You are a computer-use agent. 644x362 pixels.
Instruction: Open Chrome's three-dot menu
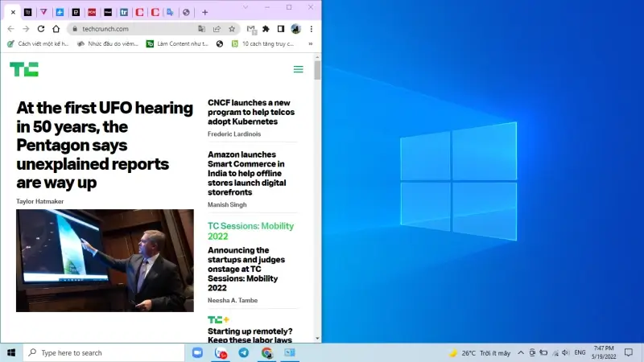tap(311, 29)
